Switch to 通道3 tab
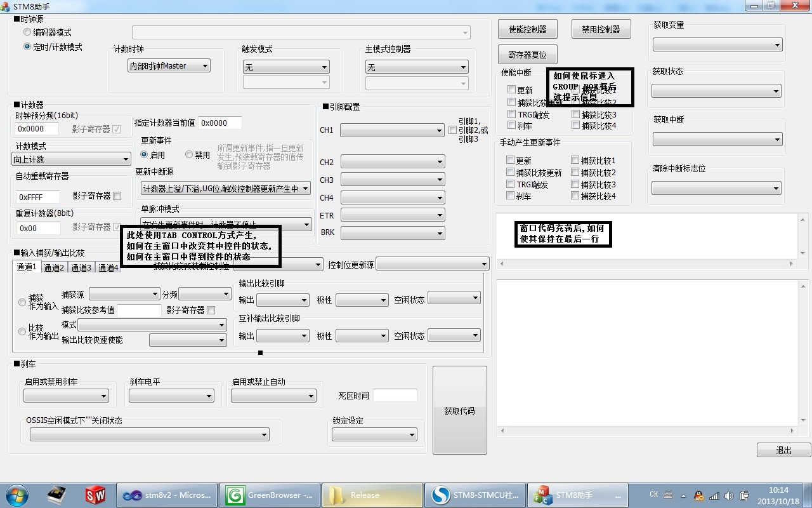Viewport: 812px width, 508px height. [81, 268]
